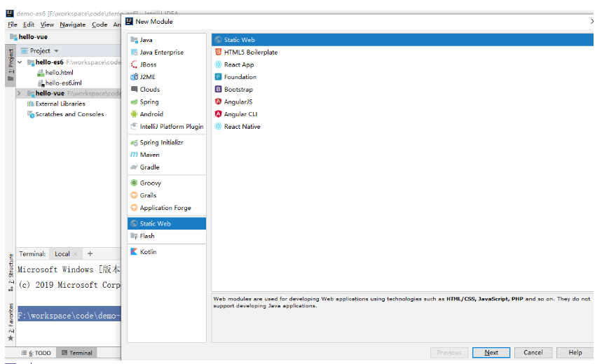
Task: Choose Spring Initializr icon
Action: point(134,142)
